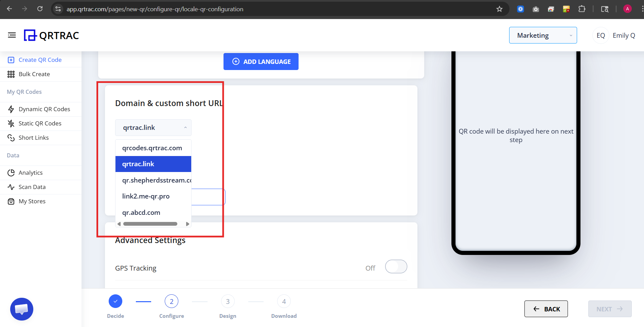Click the ADD LANGUAGE button
This screenshot has width=644, height=327.
point(261,61)
